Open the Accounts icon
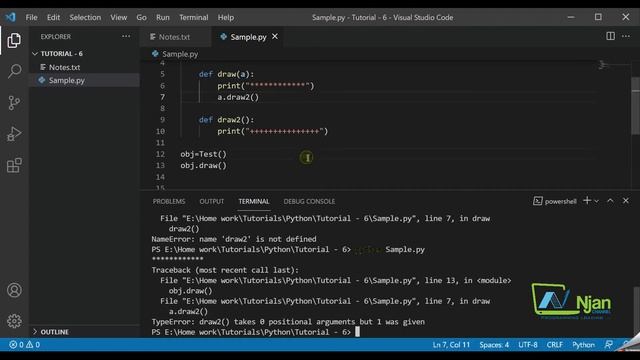This screenshot has height=360, width=640. pyautogui.click(x=14, y=290)
